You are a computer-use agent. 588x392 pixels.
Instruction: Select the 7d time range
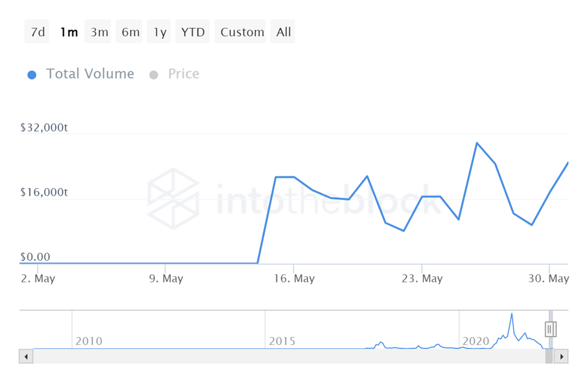pos(37,32)
